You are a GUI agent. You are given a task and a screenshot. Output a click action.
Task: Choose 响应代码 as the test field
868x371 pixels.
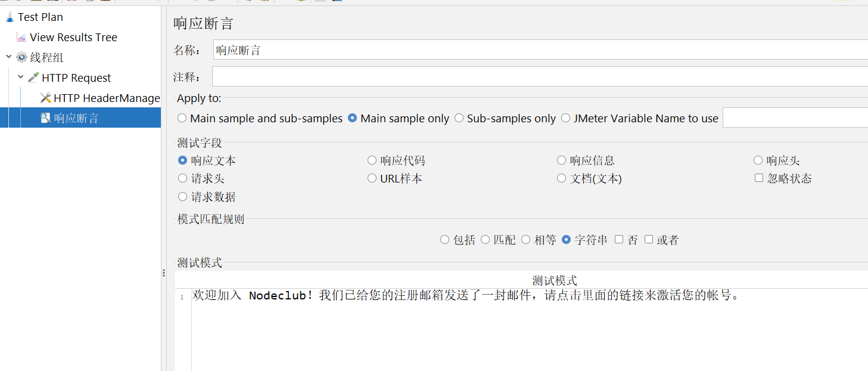(x=372, y=160)
